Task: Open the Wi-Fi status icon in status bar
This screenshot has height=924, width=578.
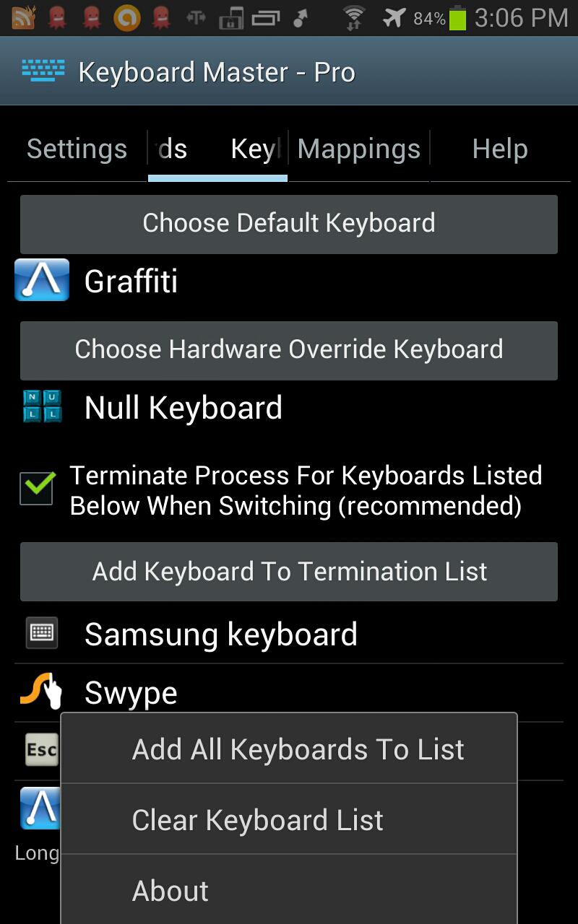Action: (354, 18)
